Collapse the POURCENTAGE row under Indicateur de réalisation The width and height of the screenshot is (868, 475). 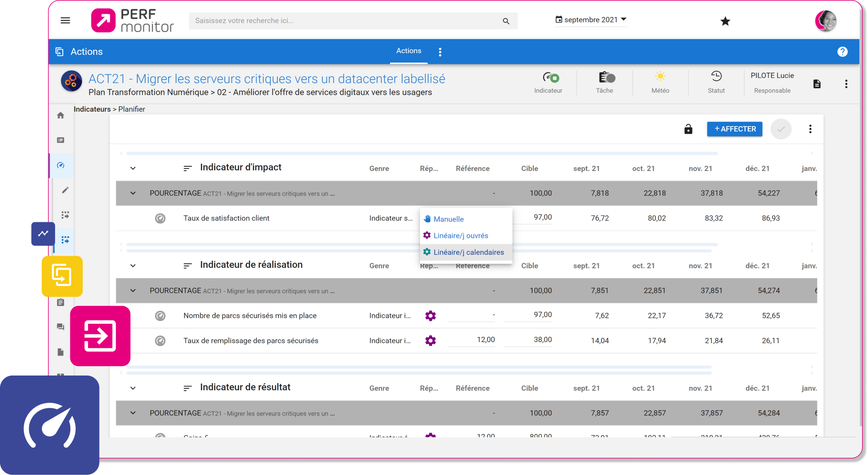point(133,290)
